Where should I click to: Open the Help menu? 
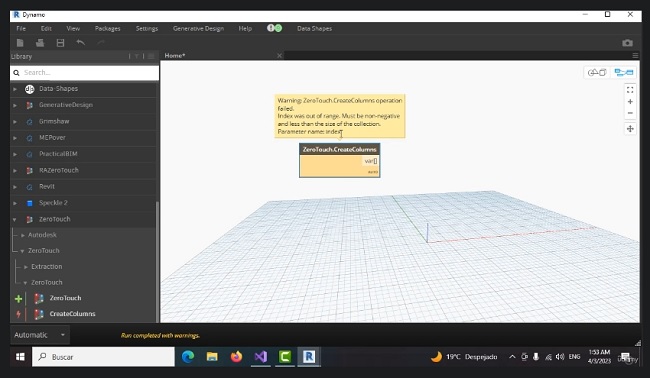click(x=245, y=28)
